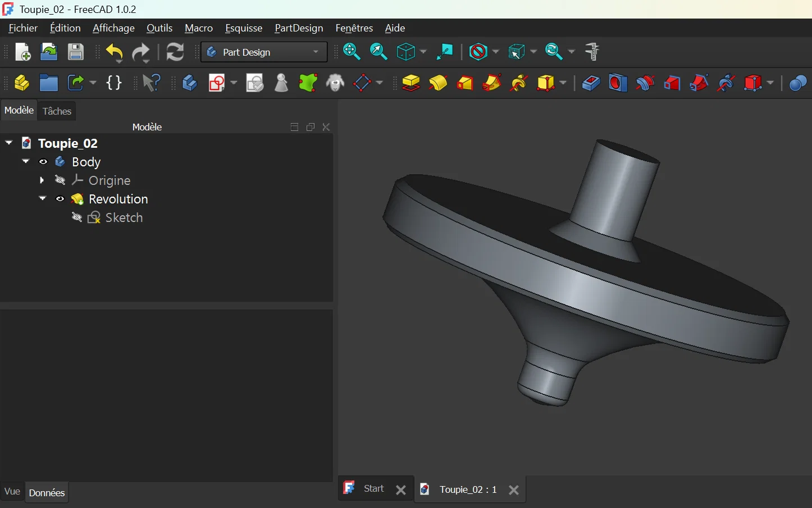Select the Sketch item in tree
Screen dimensions: 812x508
point(124,217)
